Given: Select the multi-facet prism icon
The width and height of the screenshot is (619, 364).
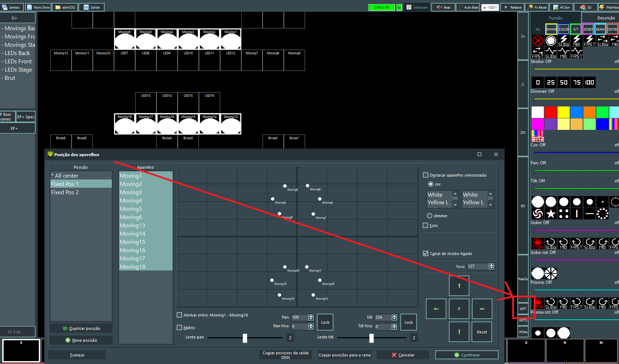Looking at the screenshot, I should (x=551, y=273).
